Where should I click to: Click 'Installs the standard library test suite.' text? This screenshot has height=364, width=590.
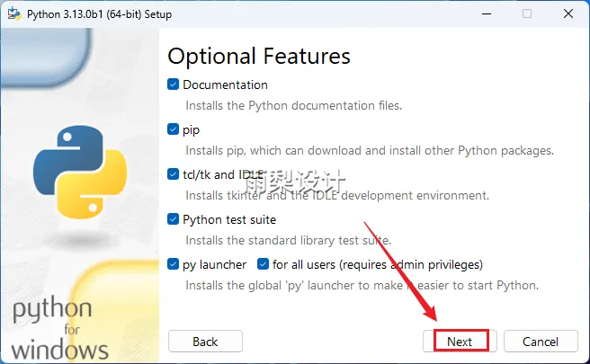click(x=288, y=240)
